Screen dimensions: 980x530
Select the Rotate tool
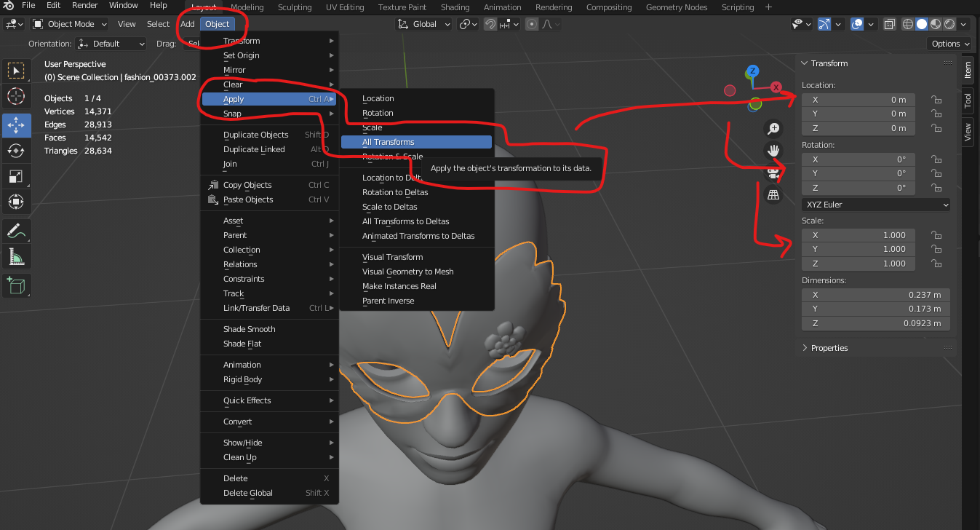pos(15,151)
